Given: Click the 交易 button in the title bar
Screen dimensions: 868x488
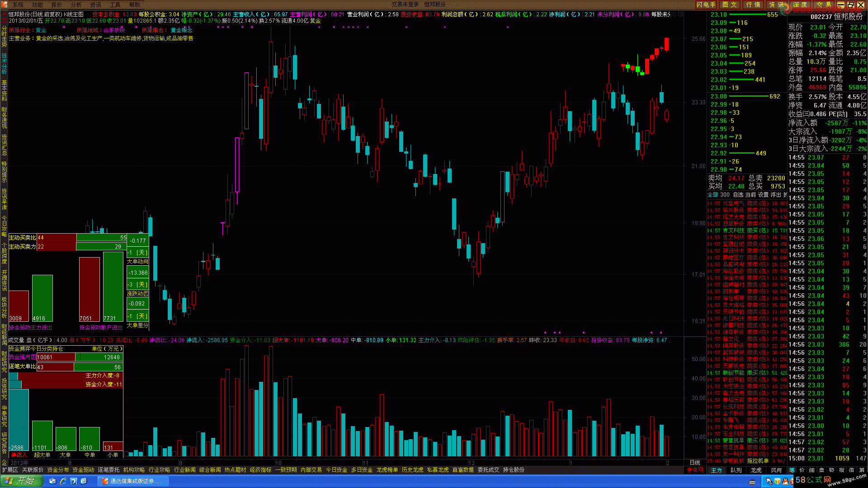Looking at the screenshot, I should (x=823, y=5).
